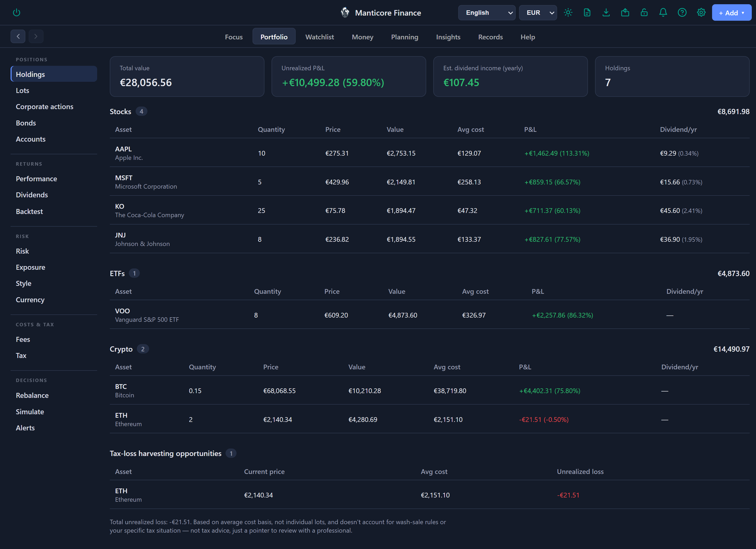Open Backtest in the sidebar

[54, 211]
